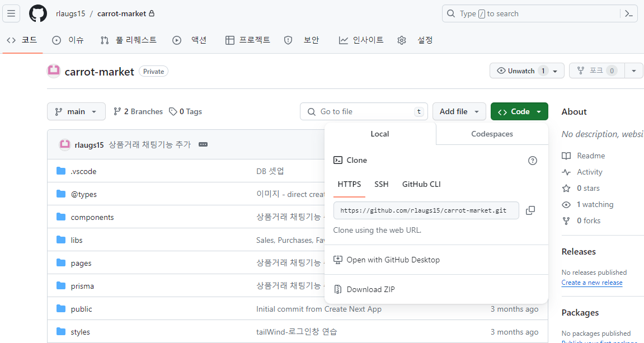Open the 코드 tab
Screen dimensions: 644x343
tap(22, 40)
